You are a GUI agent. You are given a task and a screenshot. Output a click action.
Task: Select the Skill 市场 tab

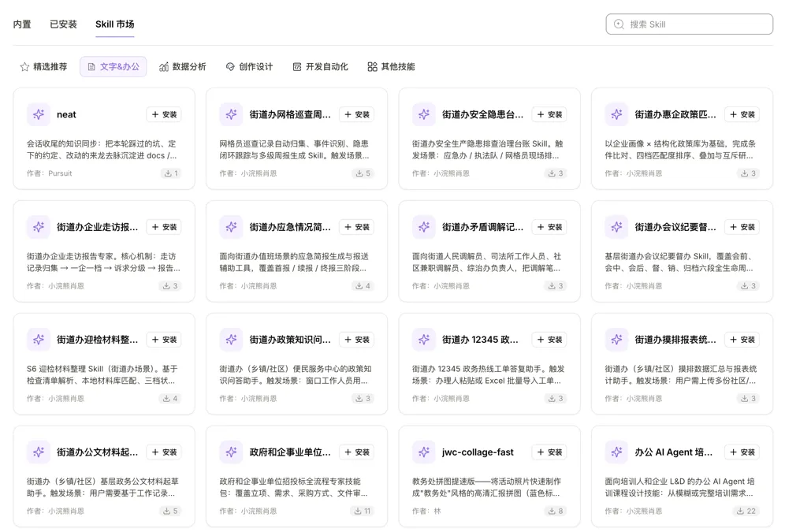114,24
